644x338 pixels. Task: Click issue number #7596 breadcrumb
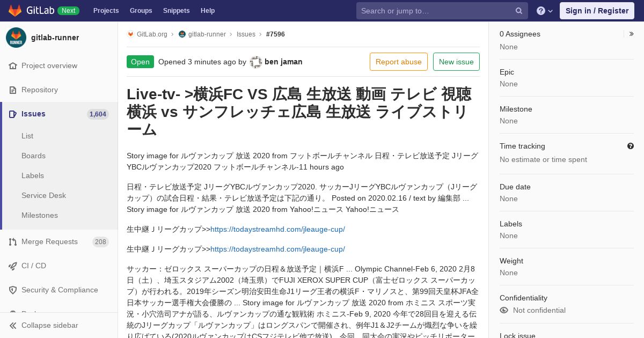[275, 34]
